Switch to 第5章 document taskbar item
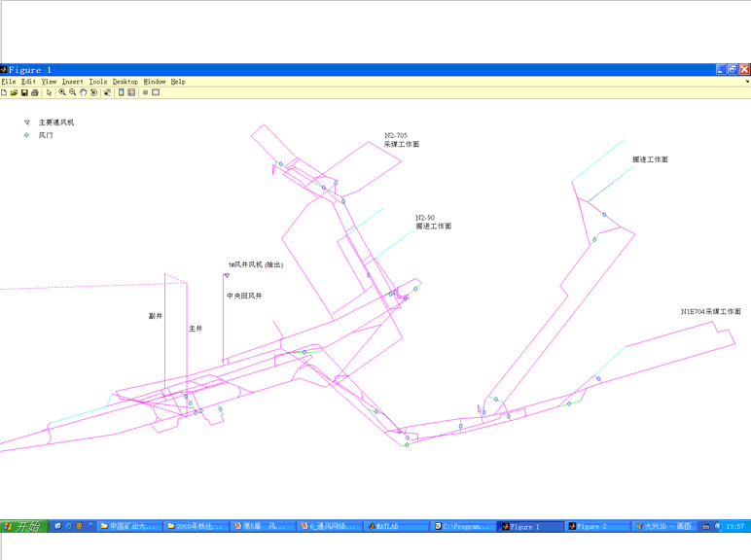 point(263,527)
